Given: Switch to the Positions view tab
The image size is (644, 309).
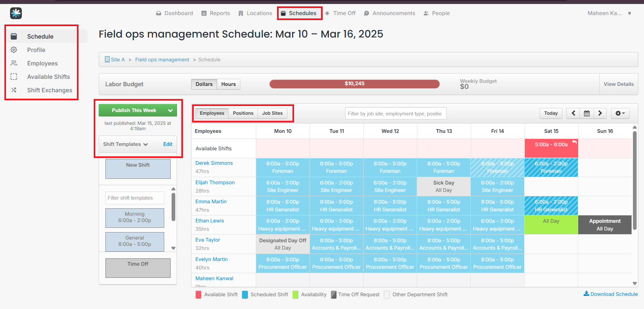Looking at the screenshot, I should [243, 113].
